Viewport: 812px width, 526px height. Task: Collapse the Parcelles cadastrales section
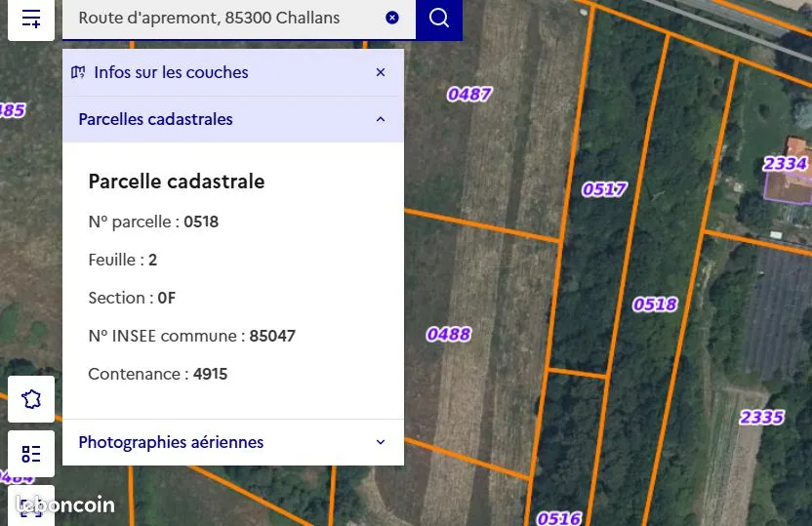click(381, 120)
